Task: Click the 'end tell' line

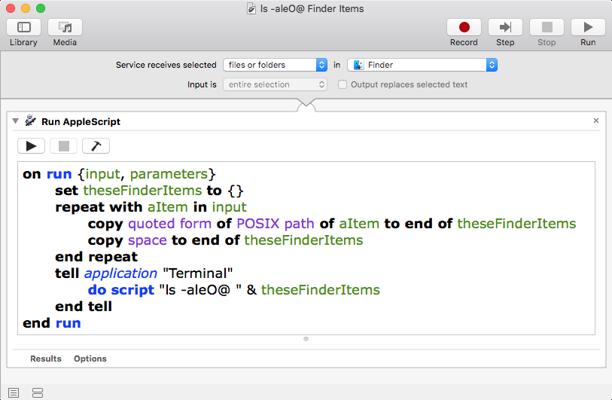Action: (x=84, y=307)
